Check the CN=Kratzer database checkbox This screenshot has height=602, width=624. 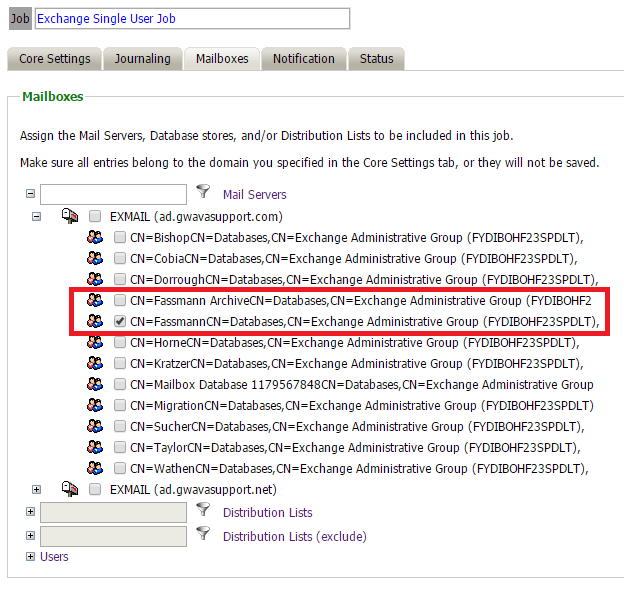120,363
